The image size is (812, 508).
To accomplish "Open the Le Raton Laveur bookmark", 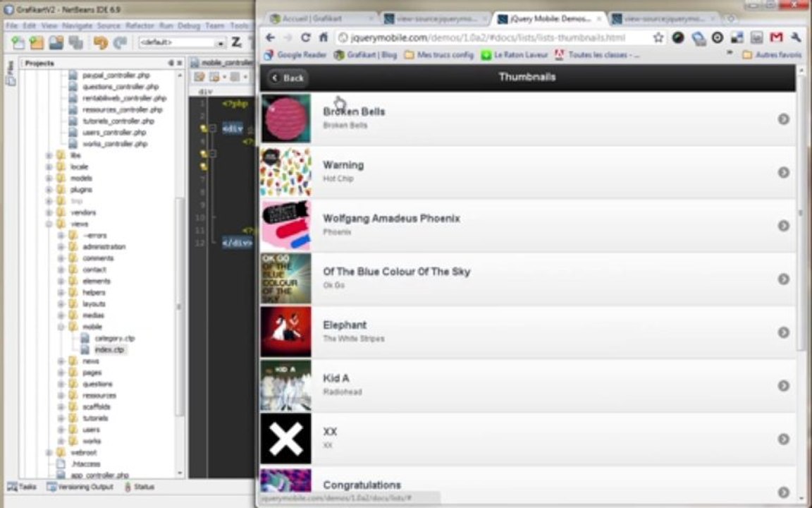I will pos(514,54).
